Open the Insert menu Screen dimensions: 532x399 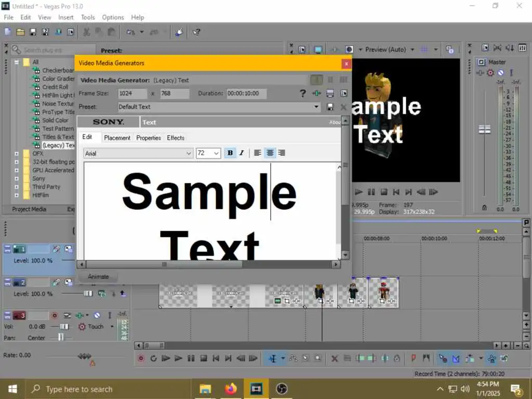tap(66, 17)
